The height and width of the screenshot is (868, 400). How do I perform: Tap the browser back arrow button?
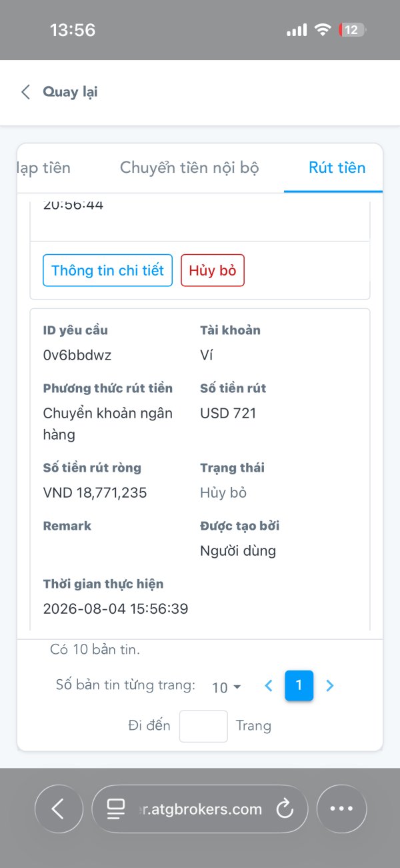coord(59,809)
